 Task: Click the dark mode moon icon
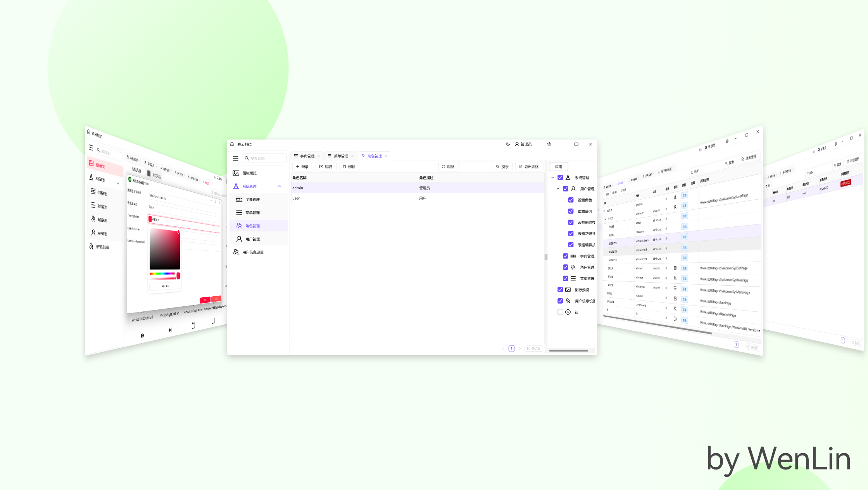(x=508, y=144)
